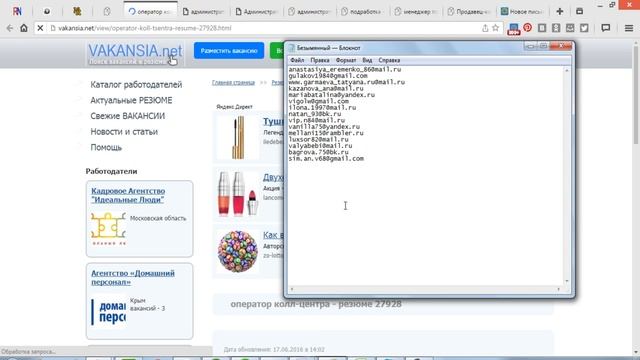
Task: Open the Помощь link
Action: tap(106, 147)
